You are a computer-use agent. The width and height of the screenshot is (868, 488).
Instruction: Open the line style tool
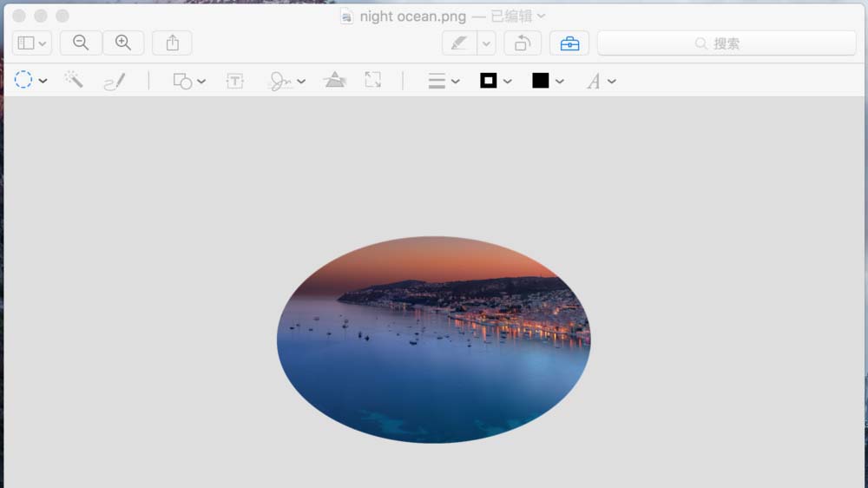[x=437, y=81]
